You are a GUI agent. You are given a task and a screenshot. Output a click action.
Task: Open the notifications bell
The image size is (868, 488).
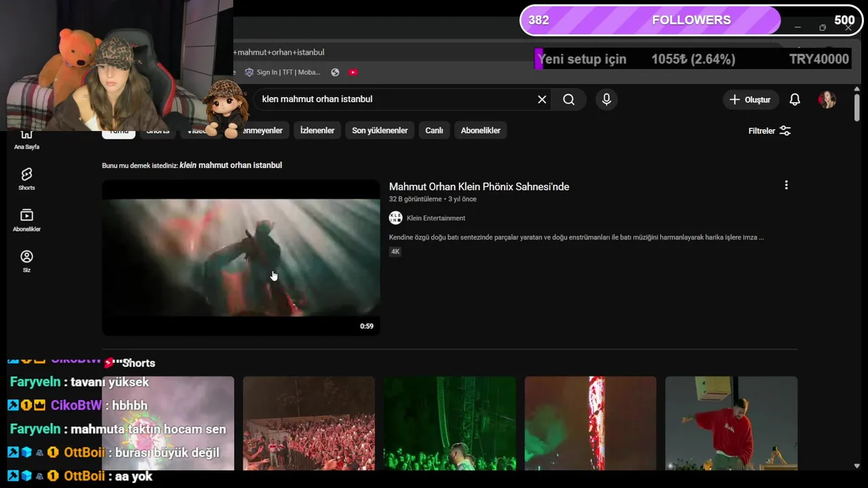point(795,100)
